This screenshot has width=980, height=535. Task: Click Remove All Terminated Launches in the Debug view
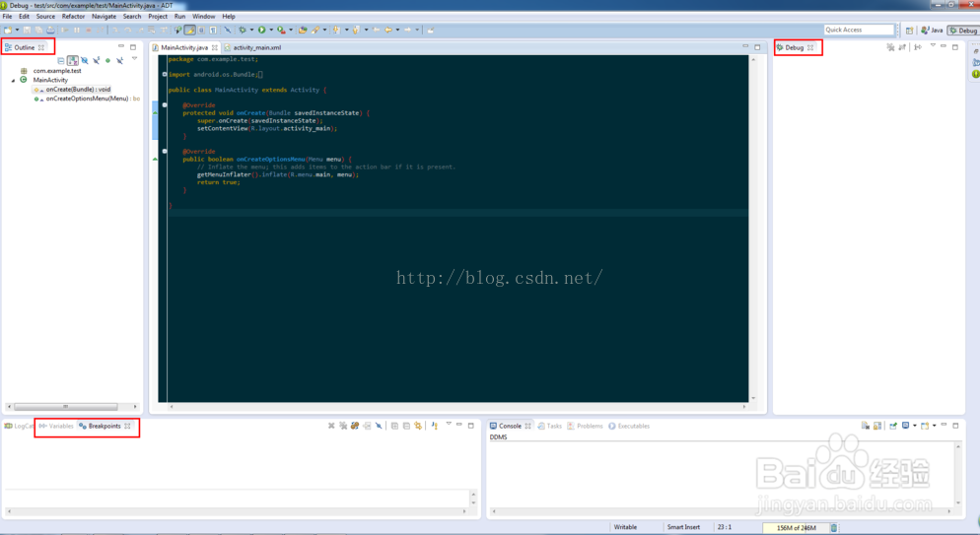pyautogui.click(x=890, y=47)
